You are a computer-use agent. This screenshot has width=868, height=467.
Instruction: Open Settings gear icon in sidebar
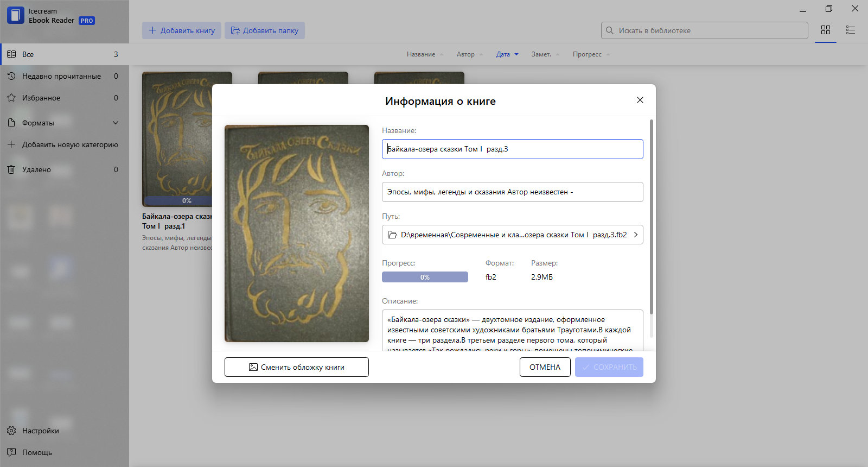11,431
